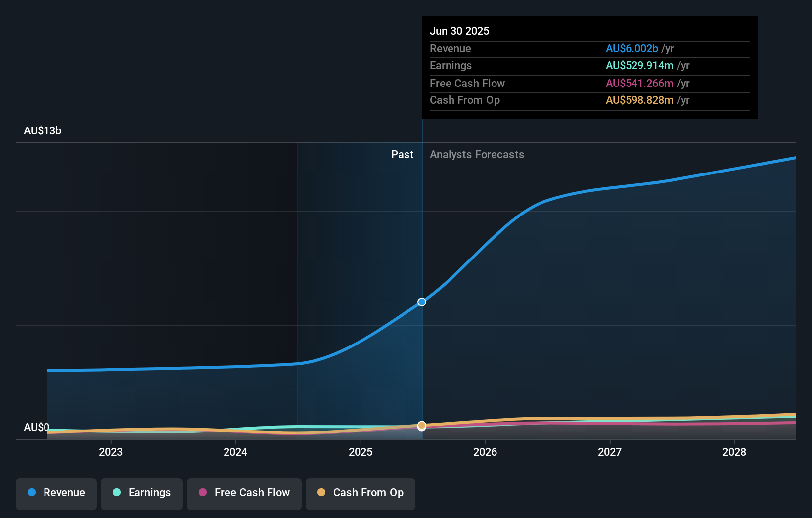Click the 2024 x-axis label
Viewport: 812px width, 518px height.
[x=235, y=452]
